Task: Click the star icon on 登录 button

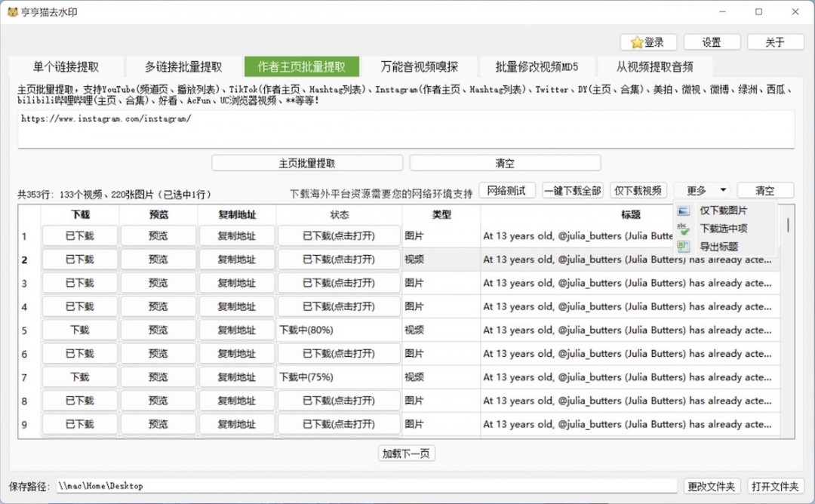Action: click(x=637, y=42)
